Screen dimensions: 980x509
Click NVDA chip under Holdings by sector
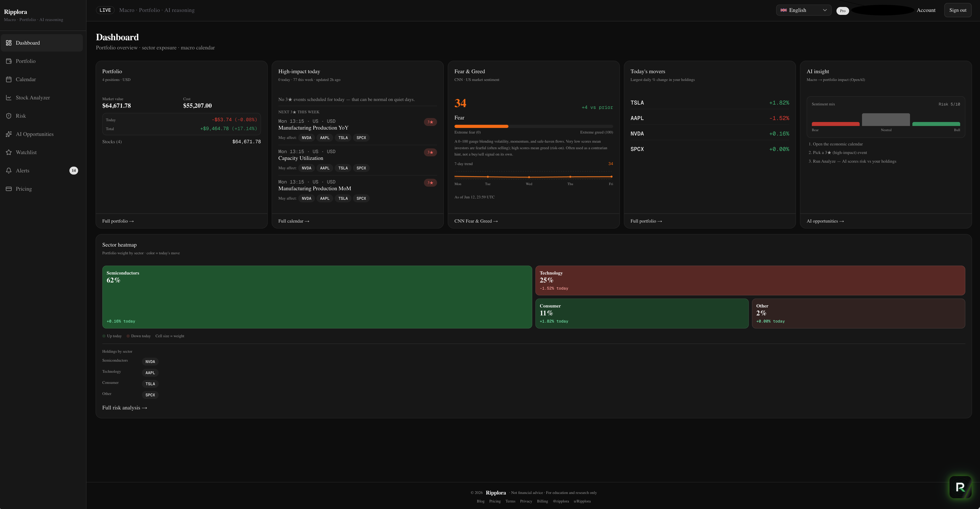pos(150,362)
